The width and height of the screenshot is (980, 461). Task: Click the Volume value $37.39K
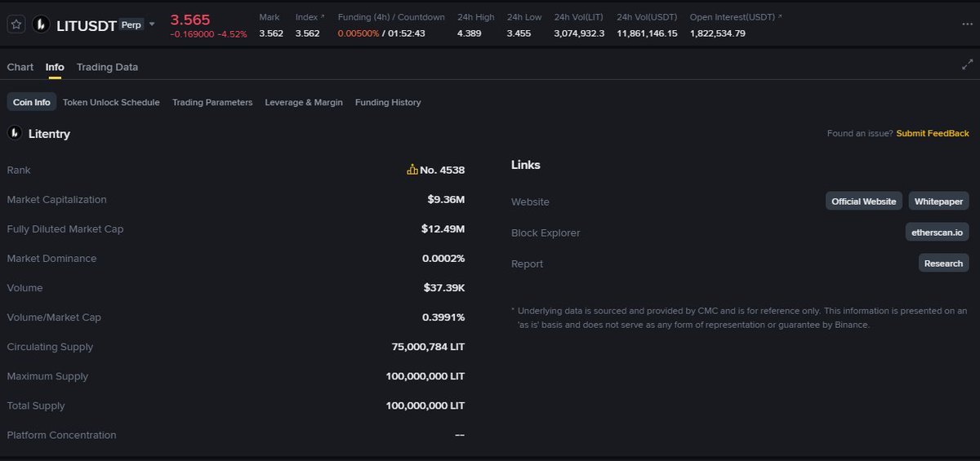click(444, 287)
